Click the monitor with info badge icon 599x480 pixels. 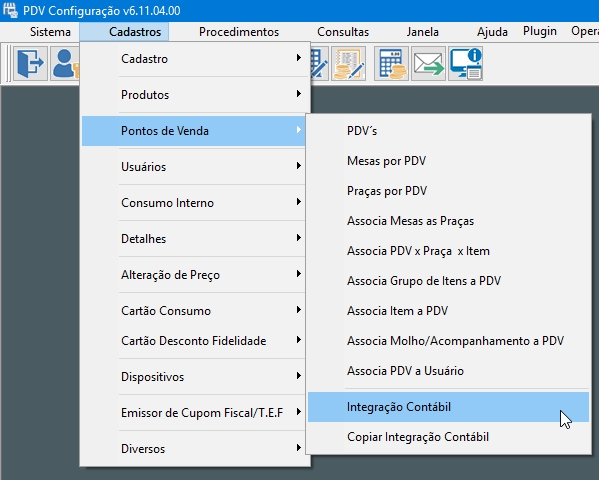click(465, 63)
